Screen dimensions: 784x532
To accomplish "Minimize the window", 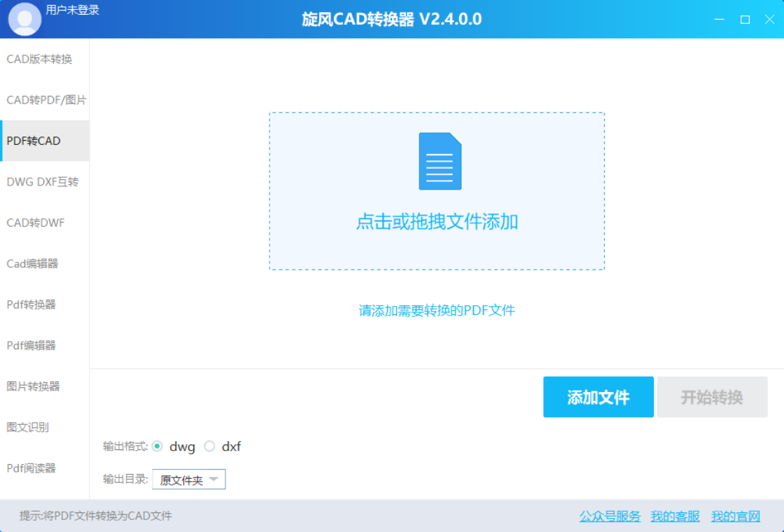I will [720, 19].
